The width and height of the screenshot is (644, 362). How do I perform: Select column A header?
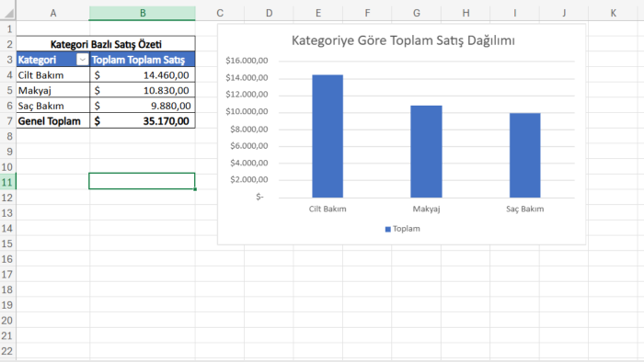click(x=53, y=13)
